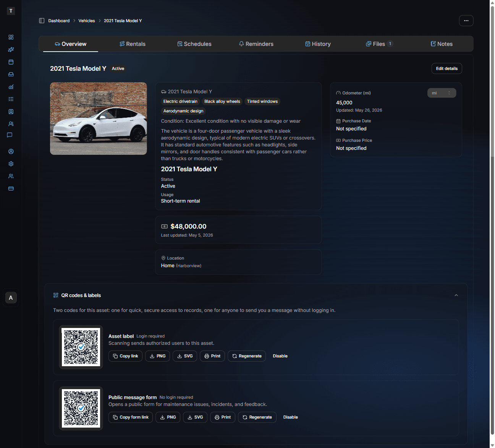495x448 pixels.
Task: Click Copy form link button
Action: click(x=131, y=417)
